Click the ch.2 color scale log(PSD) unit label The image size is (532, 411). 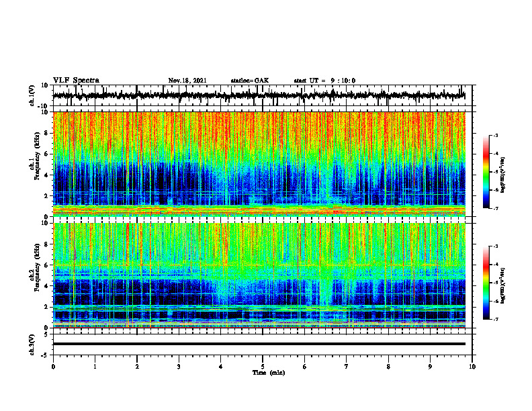pyautogui.click(x=503, y=285)
